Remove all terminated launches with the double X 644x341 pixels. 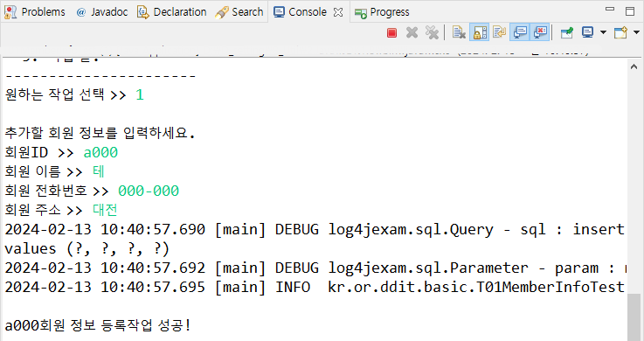[x=432, y=33]
